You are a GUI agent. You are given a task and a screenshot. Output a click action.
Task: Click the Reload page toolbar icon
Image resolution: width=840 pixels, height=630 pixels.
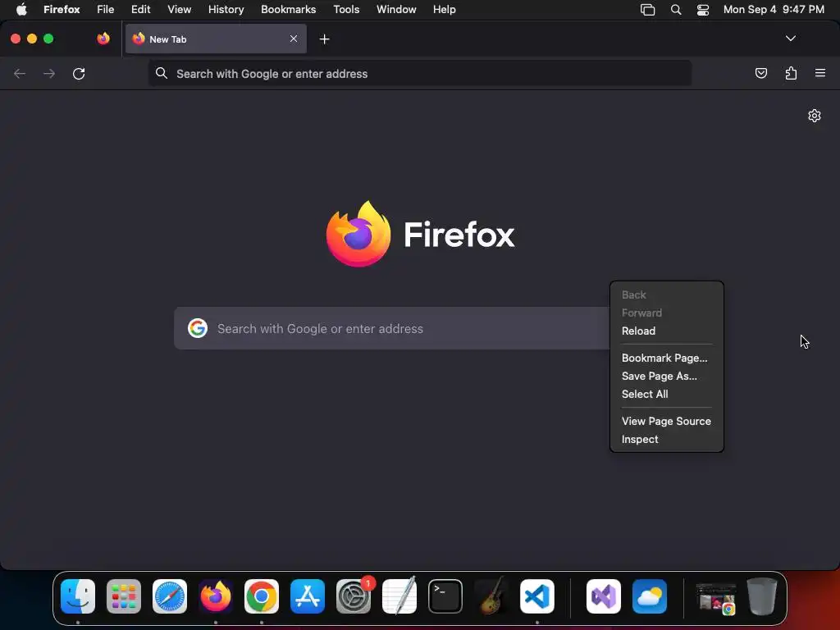tap(79, 73)
